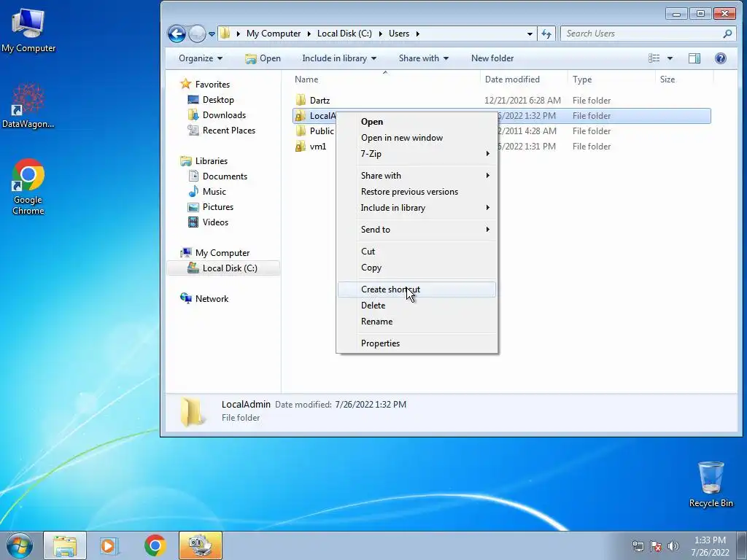Select the Dartz folder
747x560 pixels.
[320, 101]
